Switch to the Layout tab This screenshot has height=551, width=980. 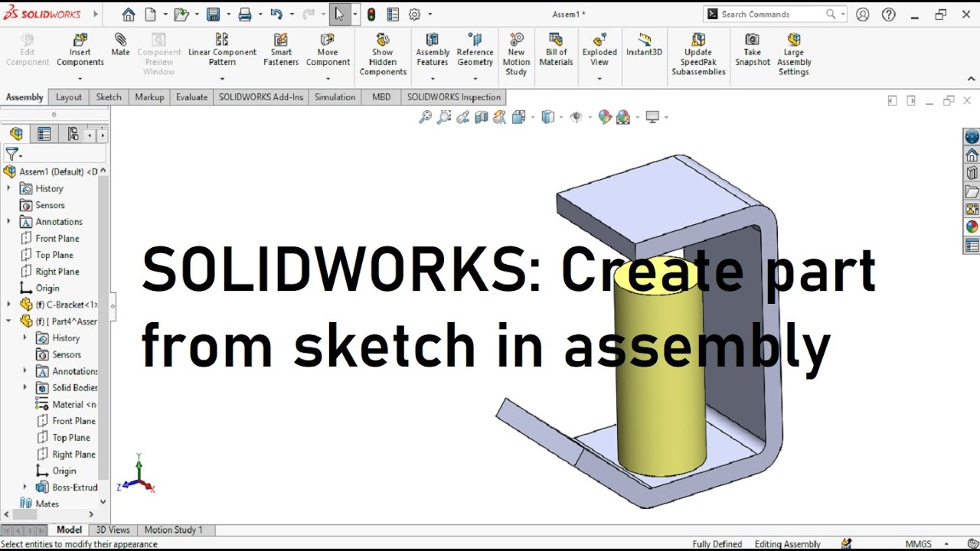coord(68,97)
